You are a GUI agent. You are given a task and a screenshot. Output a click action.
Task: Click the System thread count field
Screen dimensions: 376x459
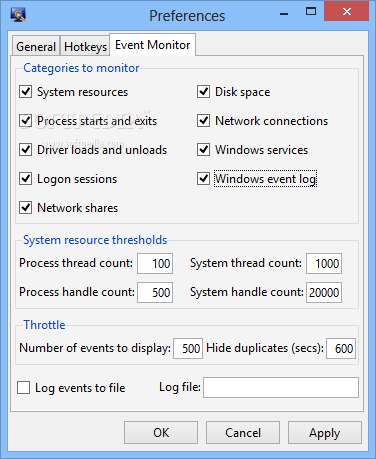click(324, 263)
